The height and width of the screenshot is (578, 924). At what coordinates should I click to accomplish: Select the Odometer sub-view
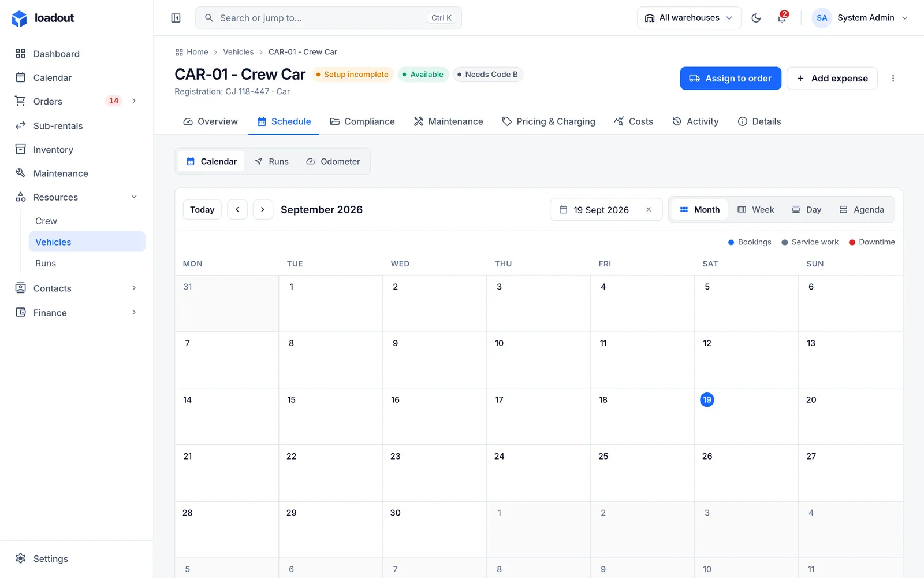[333, 161]
